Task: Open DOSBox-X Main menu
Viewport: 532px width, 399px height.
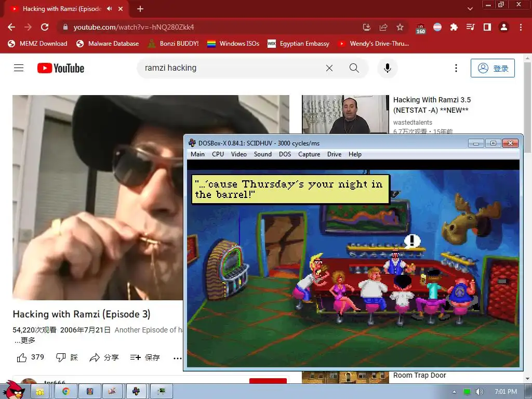Action: coord(197,154)
